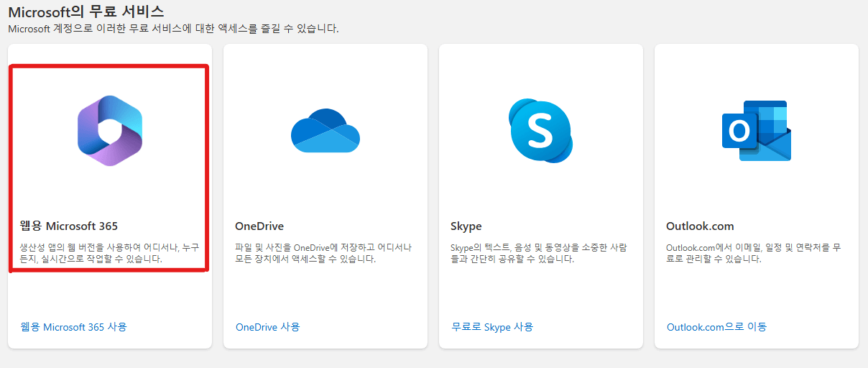The image size is (868, 368).
Task: Go to 'Outlook.com으로 이동' link
Action: pyautogui.click(x=717, y=327)
